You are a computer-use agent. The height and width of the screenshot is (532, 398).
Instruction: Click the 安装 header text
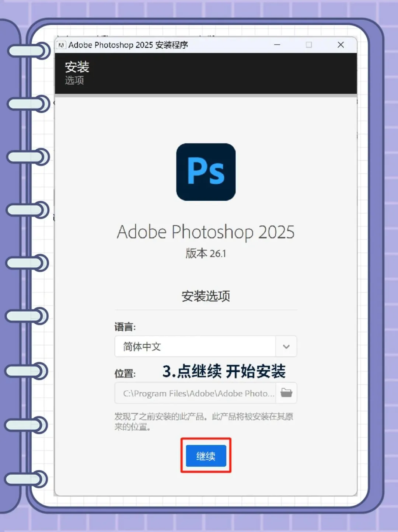tap(77, 67)
